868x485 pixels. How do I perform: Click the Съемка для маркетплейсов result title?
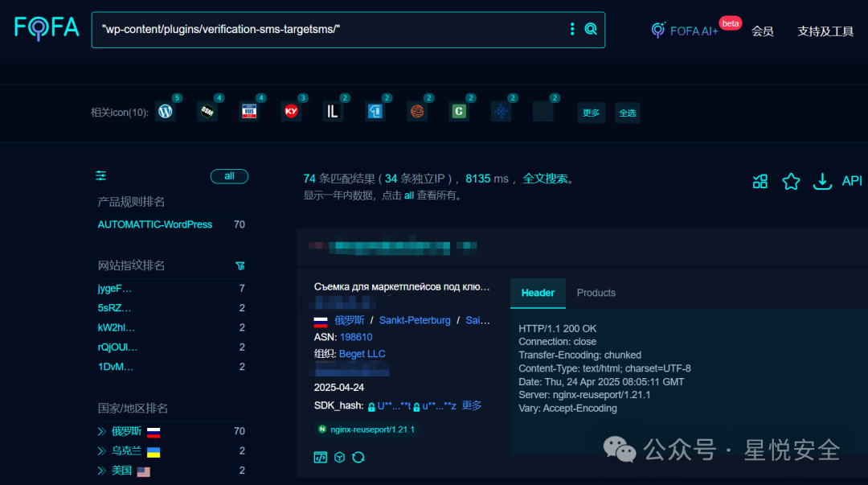tap(402, 286)
